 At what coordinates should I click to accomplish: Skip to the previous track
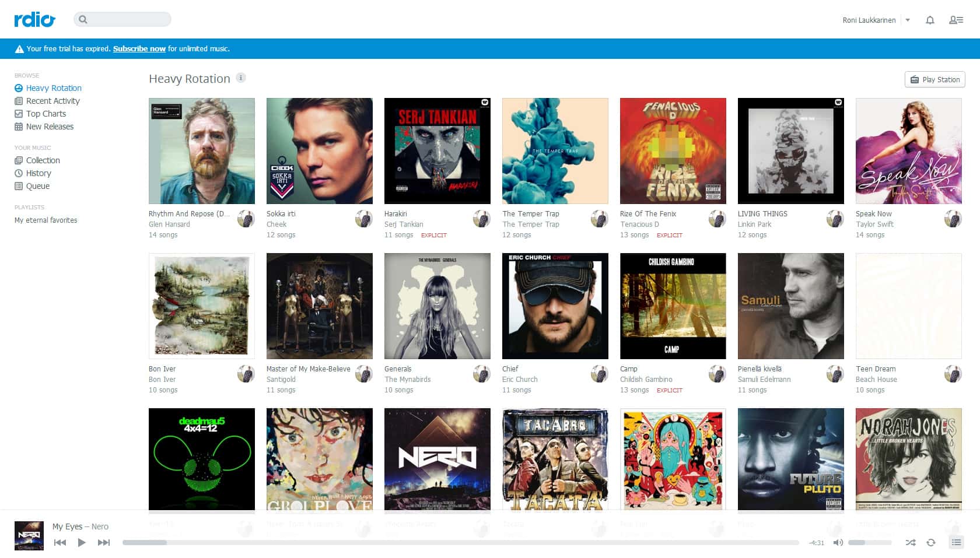click(60, 543)
